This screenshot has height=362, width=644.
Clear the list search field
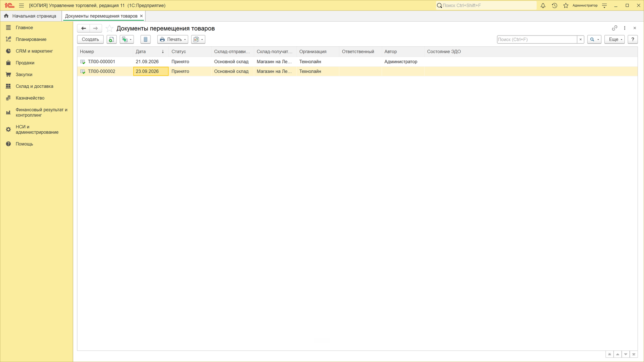tap(581, 39)
